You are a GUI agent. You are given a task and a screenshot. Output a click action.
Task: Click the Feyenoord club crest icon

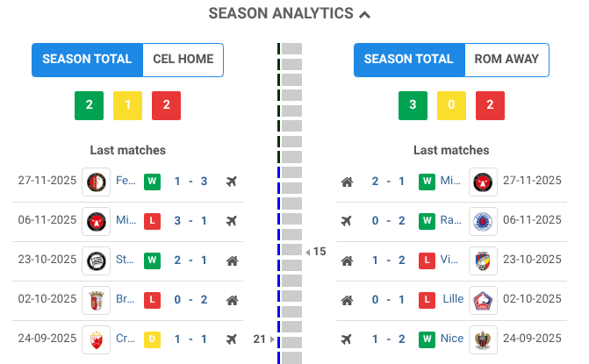tap(96, 182)
